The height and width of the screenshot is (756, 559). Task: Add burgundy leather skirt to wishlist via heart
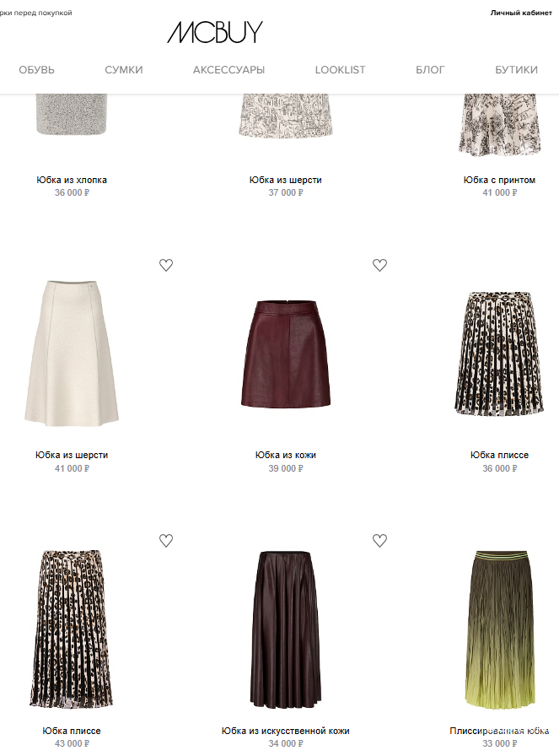379,265
